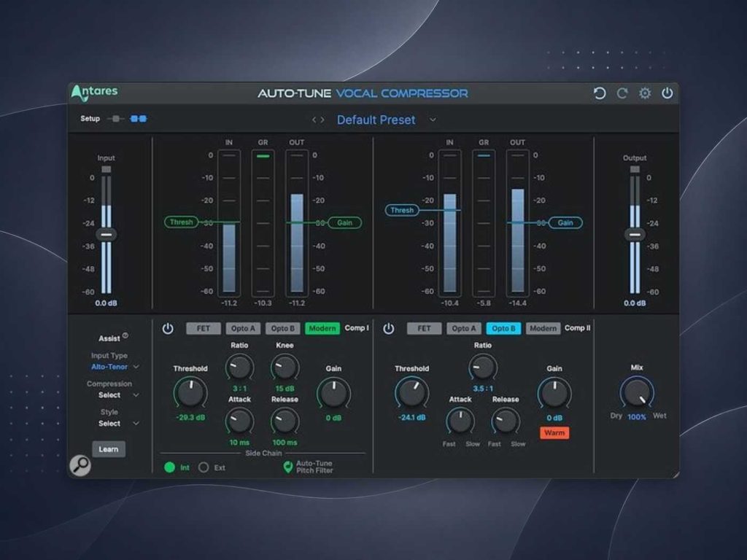Click the 100 ms release value
Image resolution: width=747 pixels, height=560 pixels.
(285, 443)
